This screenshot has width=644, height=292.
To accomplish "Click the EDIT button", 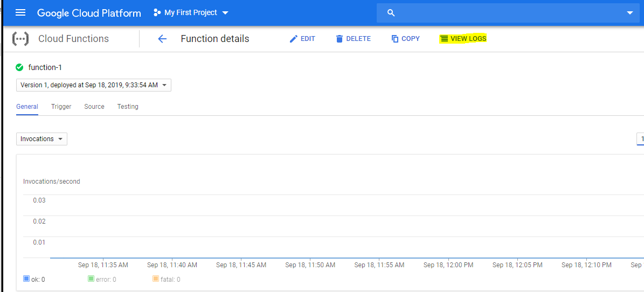I will (302, 39).
